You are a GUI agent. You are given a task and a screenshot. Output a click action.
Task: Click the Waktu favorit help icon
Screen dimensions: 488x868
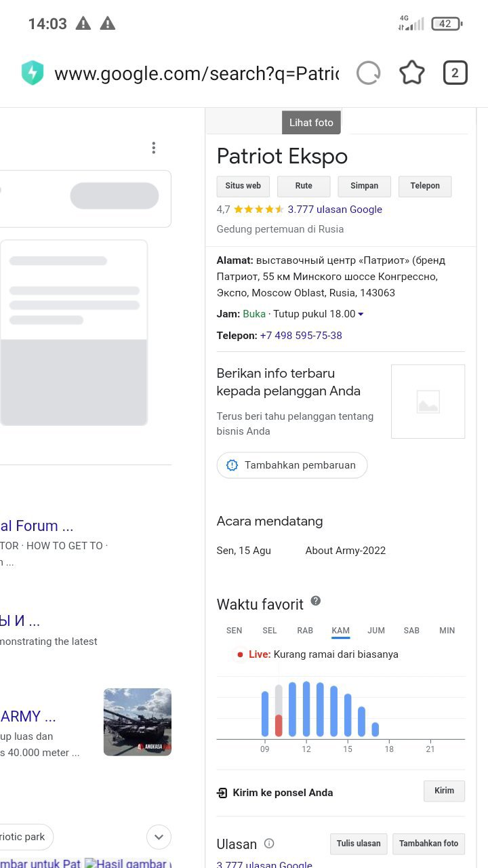point(316,601)
